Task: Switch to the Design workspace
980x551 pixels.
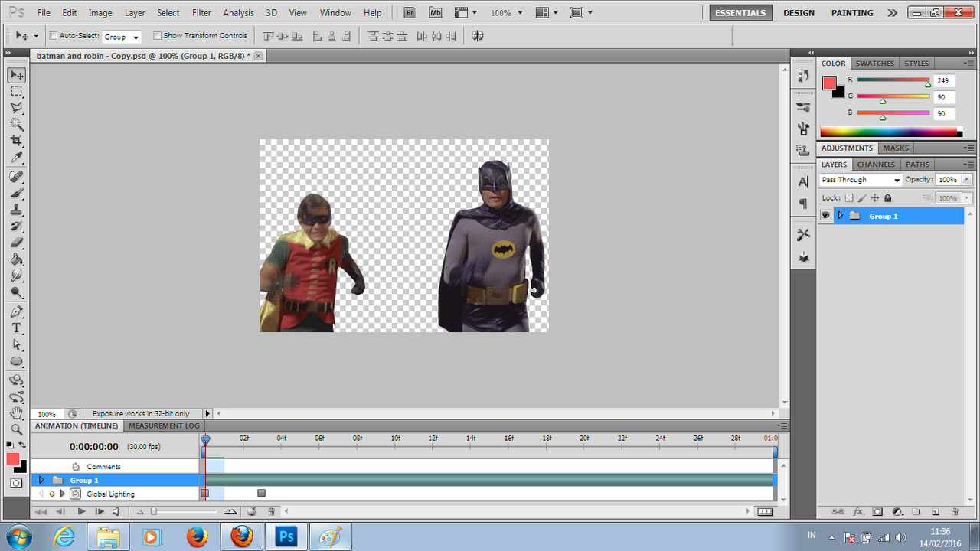Action: click(x=799, y=13)
